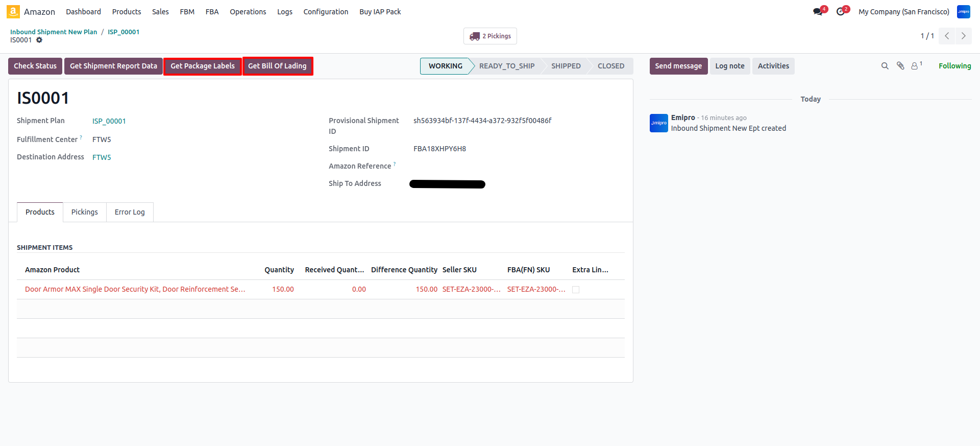980x446 pixels.
Task: Open the ISP_00001 shipment plan link
Action: 109,121
